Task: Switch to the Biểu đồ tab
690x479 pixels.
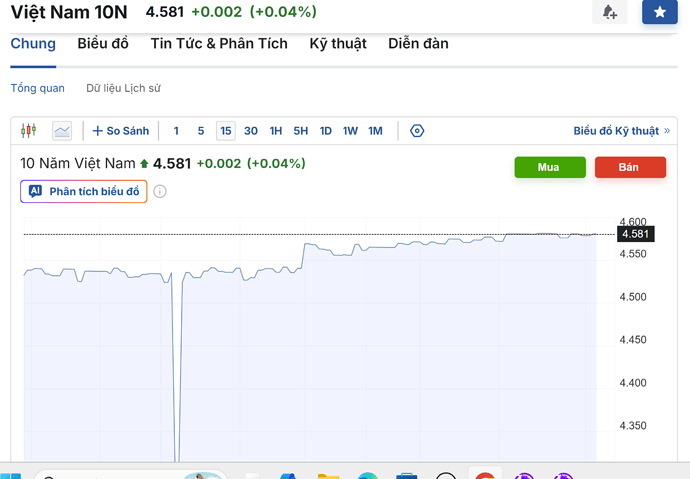Action: (x=103, y=44)
